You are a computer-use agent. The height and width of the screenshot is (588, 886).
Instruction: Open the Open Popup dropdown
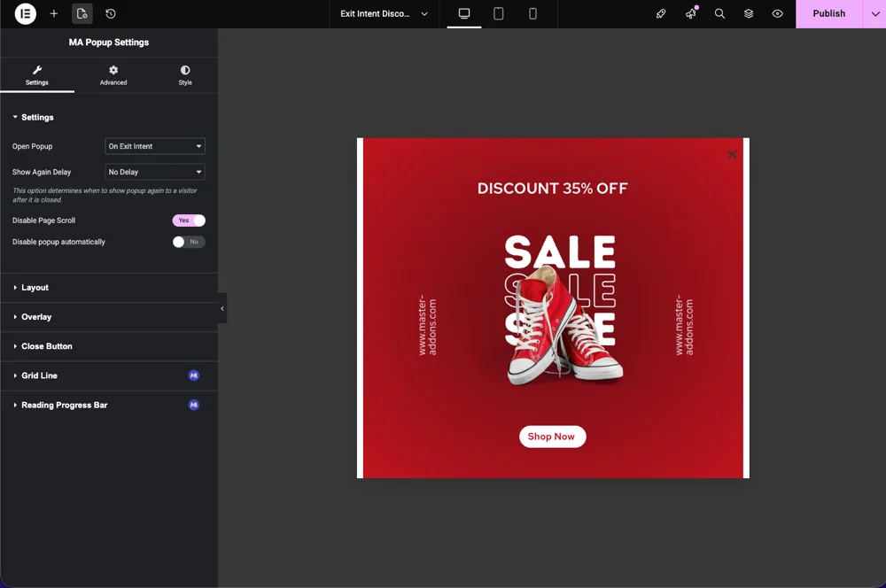point(155,146)
